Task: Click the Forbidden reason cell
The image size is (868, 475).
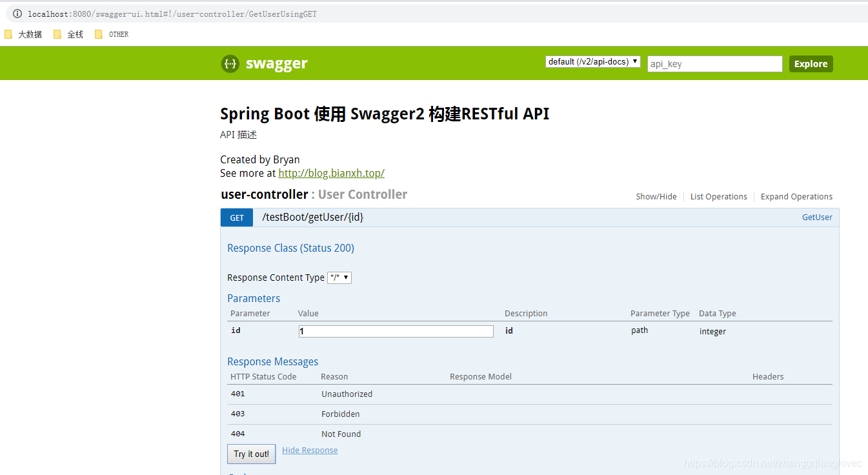Action: point(341,414)
